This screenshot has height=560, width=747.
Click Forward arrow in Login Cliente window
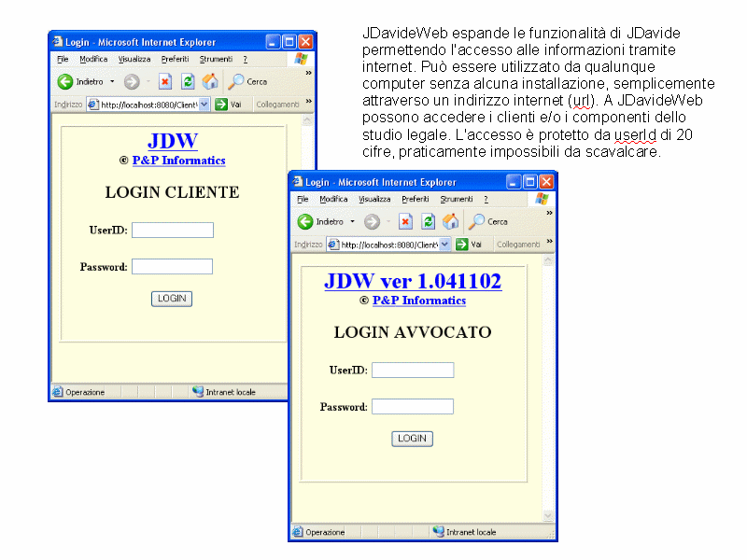coord(132,82)
